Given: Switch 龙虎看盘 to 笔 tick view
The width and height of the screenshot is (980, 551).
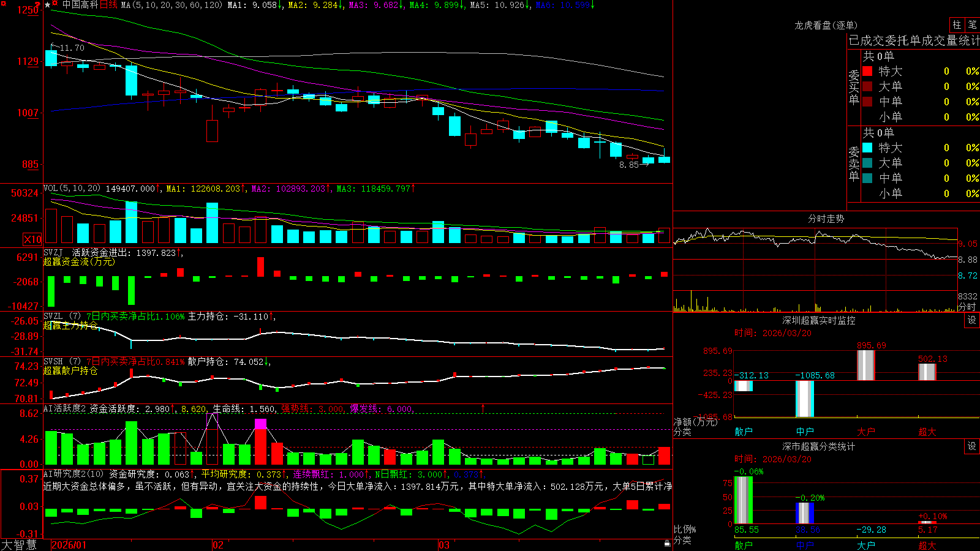Looking at the screenshot, I should [973, 24].
